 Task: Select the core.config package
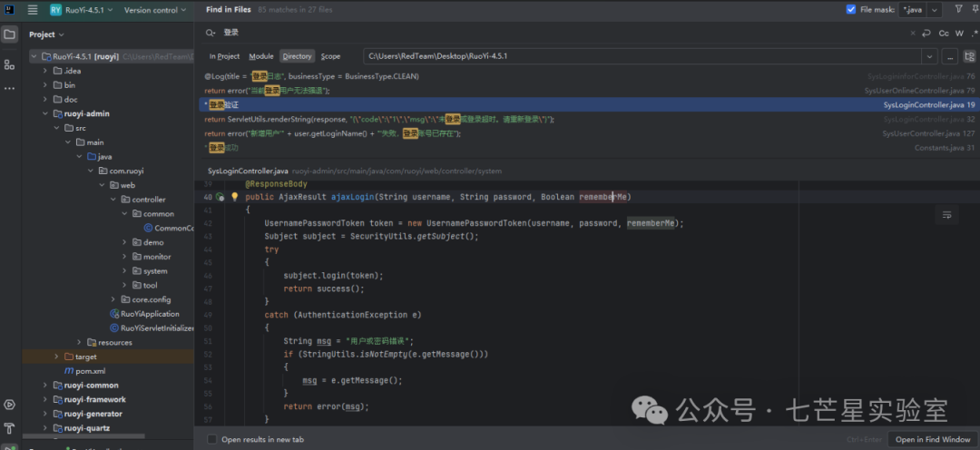[x=146, y=299]
